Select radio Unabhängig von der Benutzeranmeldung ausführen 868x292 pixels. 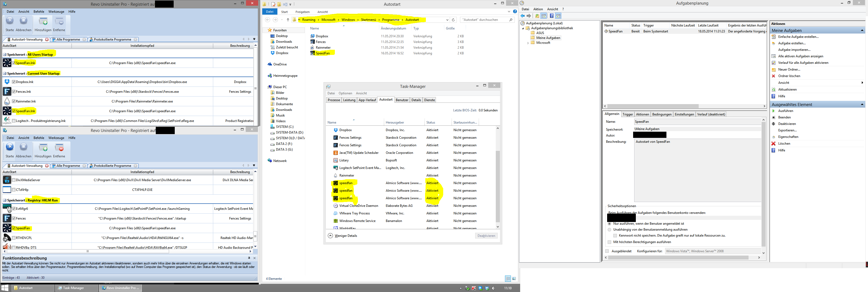tap(609, 230)
